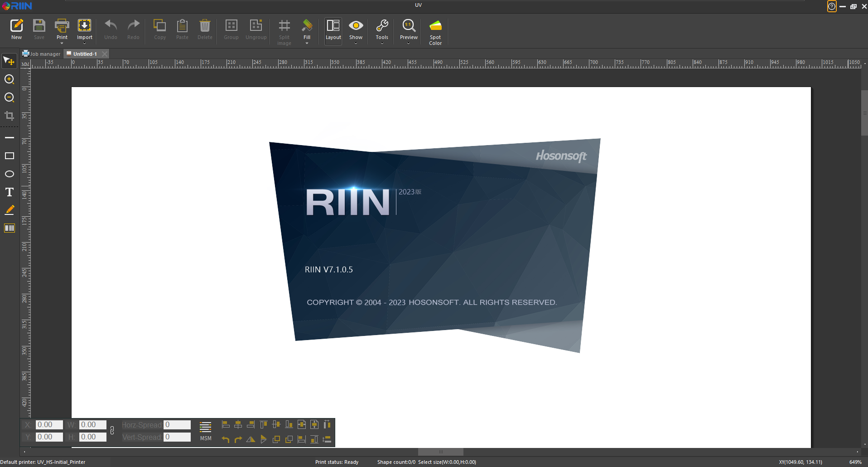Expand the Tools dropdown arrow
Screen dimensions: 868x467
coord(382,44)
